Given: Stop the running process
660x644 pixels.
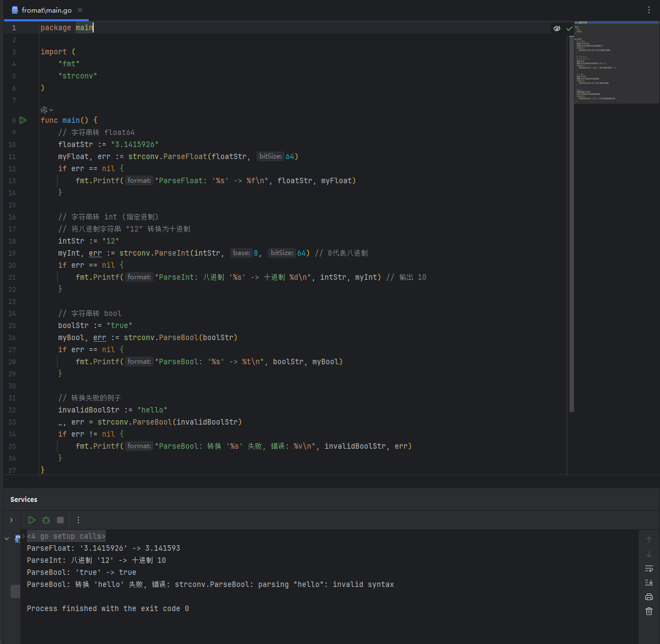Looking at the screenshot, I should tap(60, 520).
